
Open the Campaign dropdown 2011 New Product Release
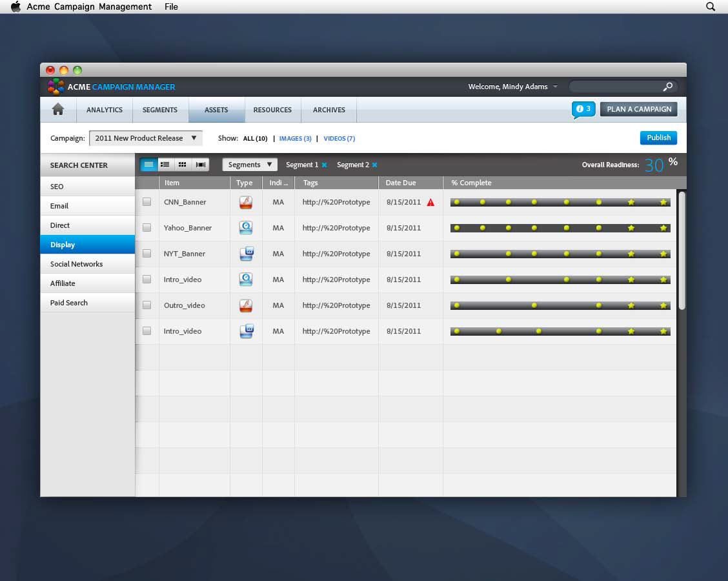click(x=146, y=138)
